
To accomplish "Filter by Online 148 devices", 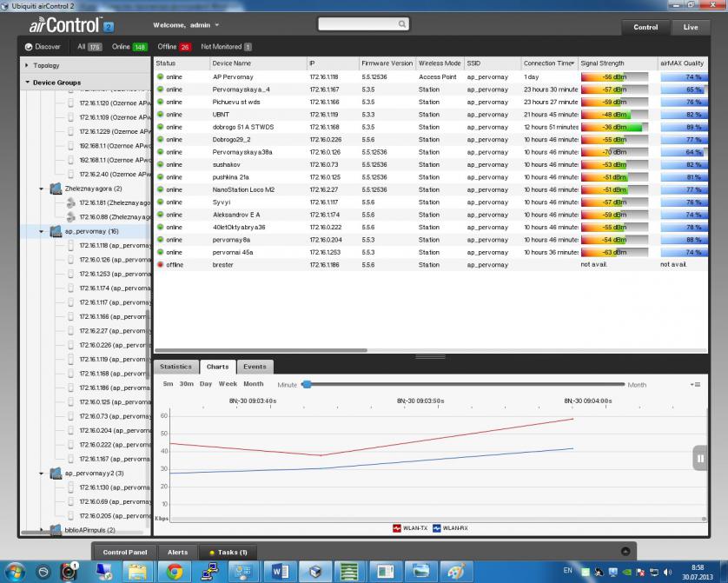I will point(129,46).
